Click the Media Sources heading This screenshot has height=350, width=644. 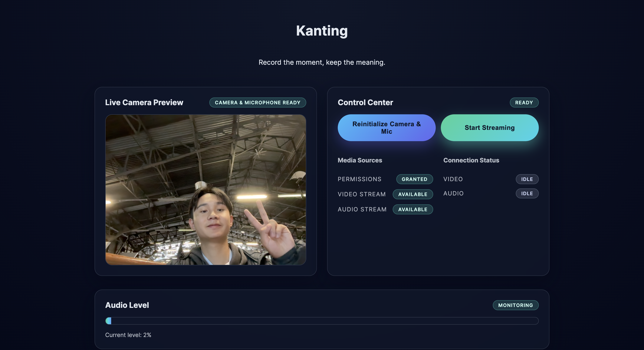click(359, 160)
